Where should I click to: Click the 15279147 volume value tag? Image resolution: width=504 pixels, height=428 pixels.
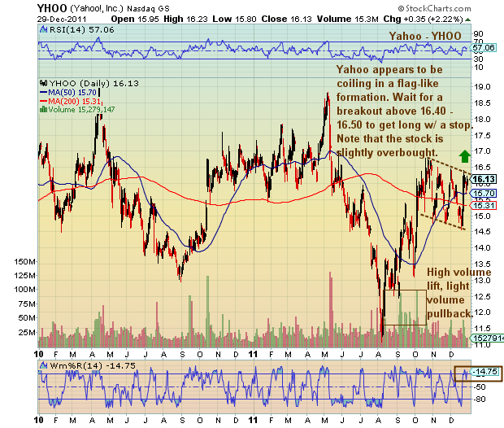click(487, 338)
